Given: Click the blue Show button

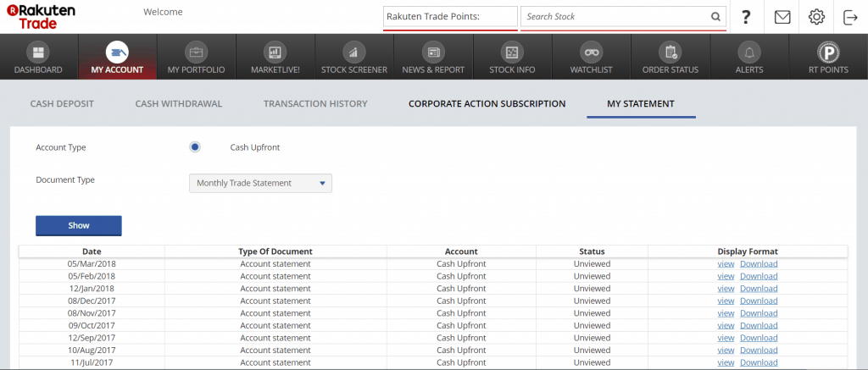Looking at the screenshot, I should pyautogui.click(x=79, y=226).
